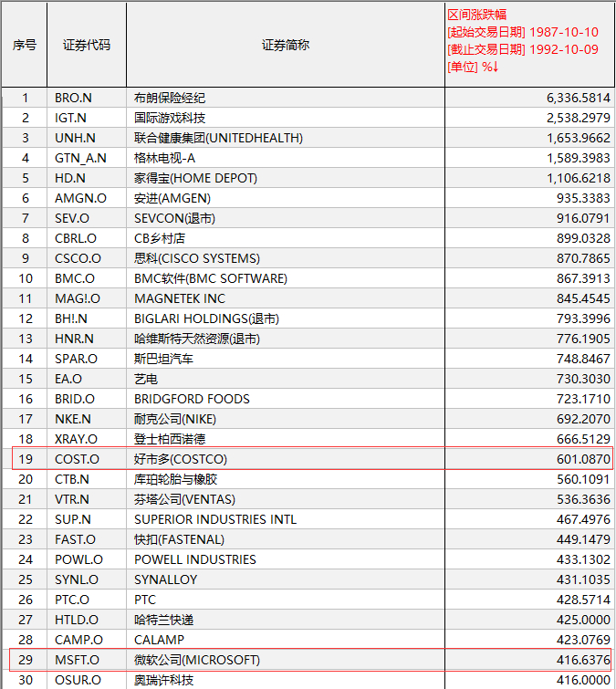
Task: Click COSTCO's return value 601.0870
Action: [x=583, y=459]
